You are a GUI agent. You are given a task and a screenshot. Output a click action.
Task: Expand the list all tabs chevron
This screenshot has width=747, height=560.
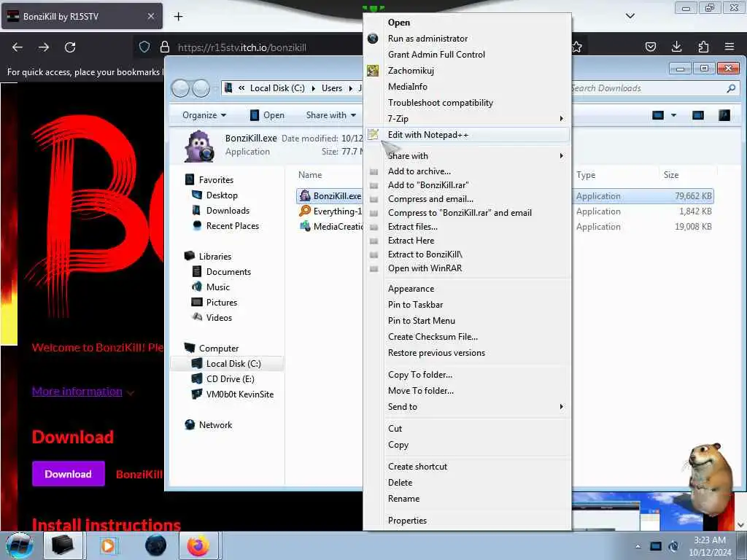(630, 16)
